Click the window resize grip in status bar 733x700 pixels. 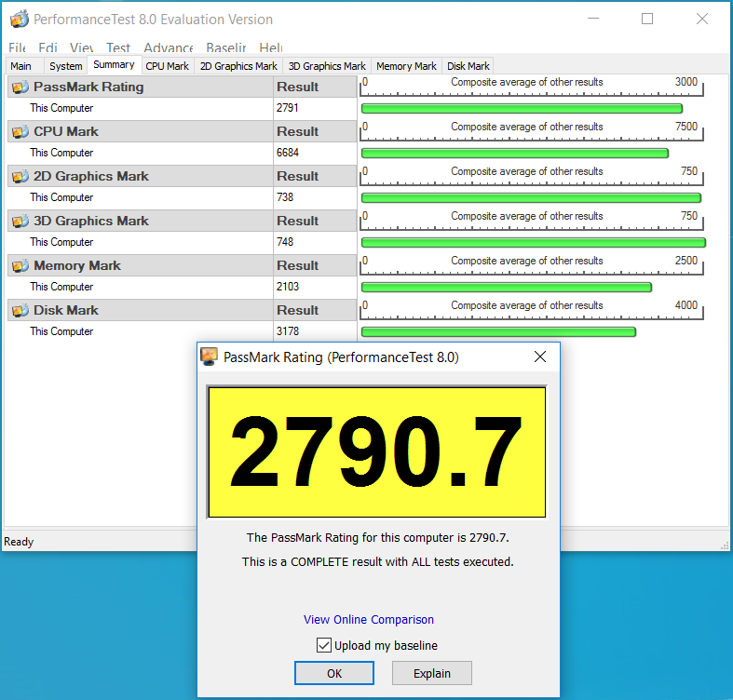725,545
